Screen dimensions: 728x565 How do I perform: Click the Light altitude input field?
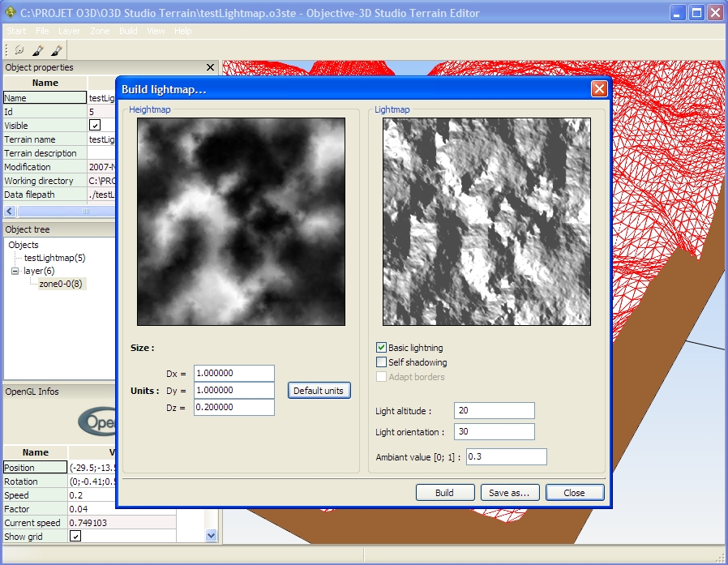coord(495,410)
